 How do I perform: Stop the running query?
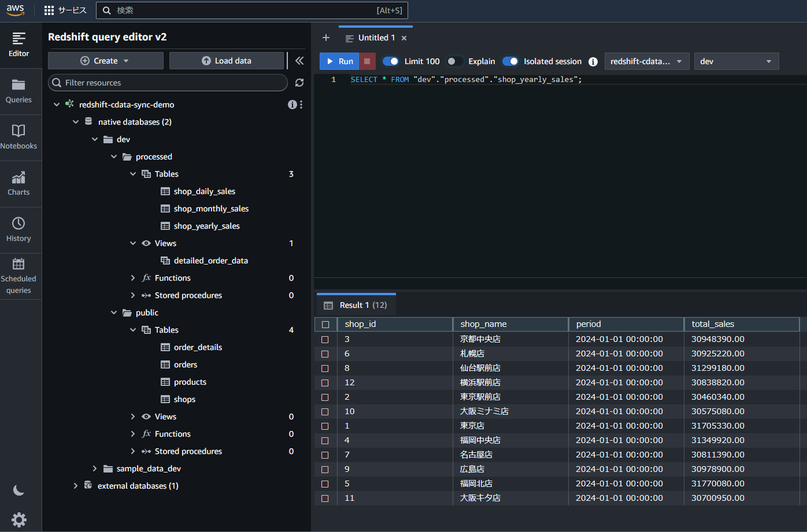coord(367,61)
